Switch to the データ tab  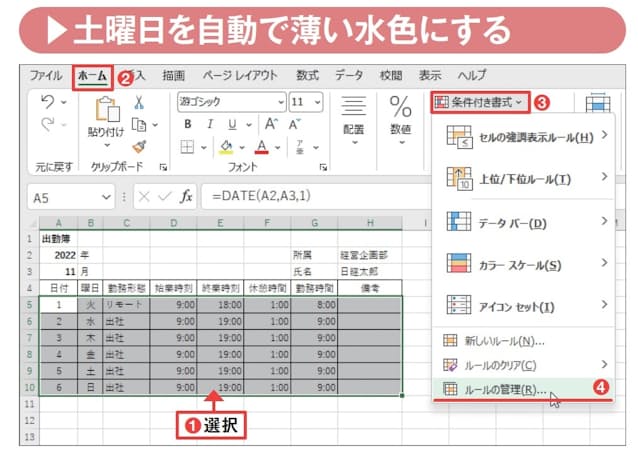[349, 76]
